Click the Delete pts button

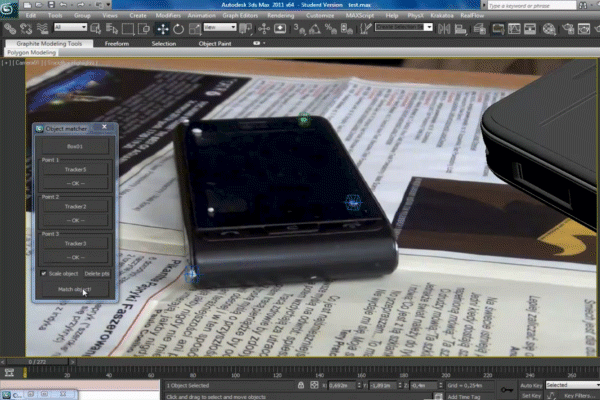tap(98, 273)
